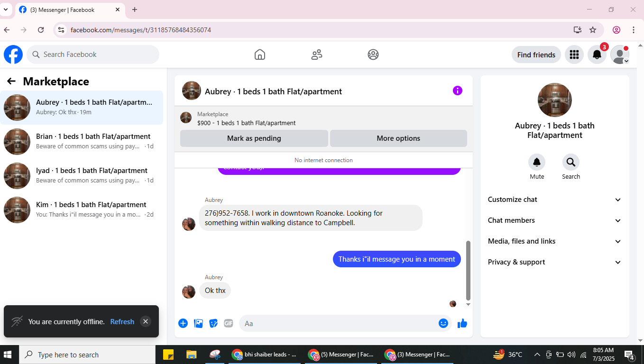
Task: Open File Explorer in the taskbar
Action: (x=192, y=355)
